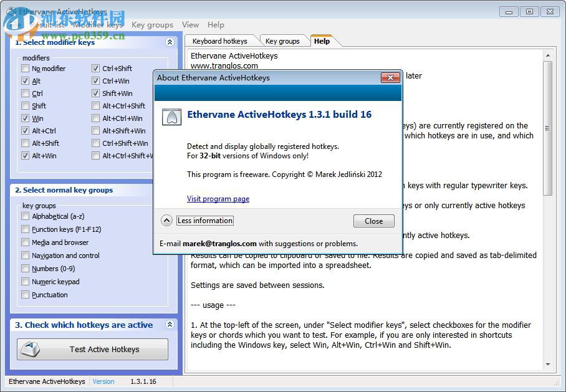Open the Key groups menu
This screenshot has height=392, width=566.
(x=152, y=25)
